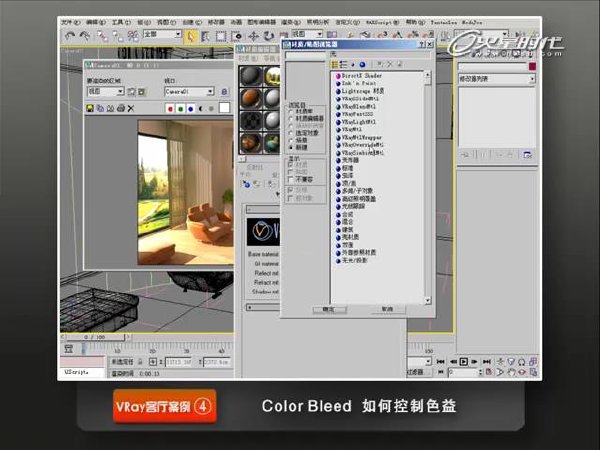Click the Undo arrow in the main toolbar
Screen dimensions: 600x450
coord(70,36)
